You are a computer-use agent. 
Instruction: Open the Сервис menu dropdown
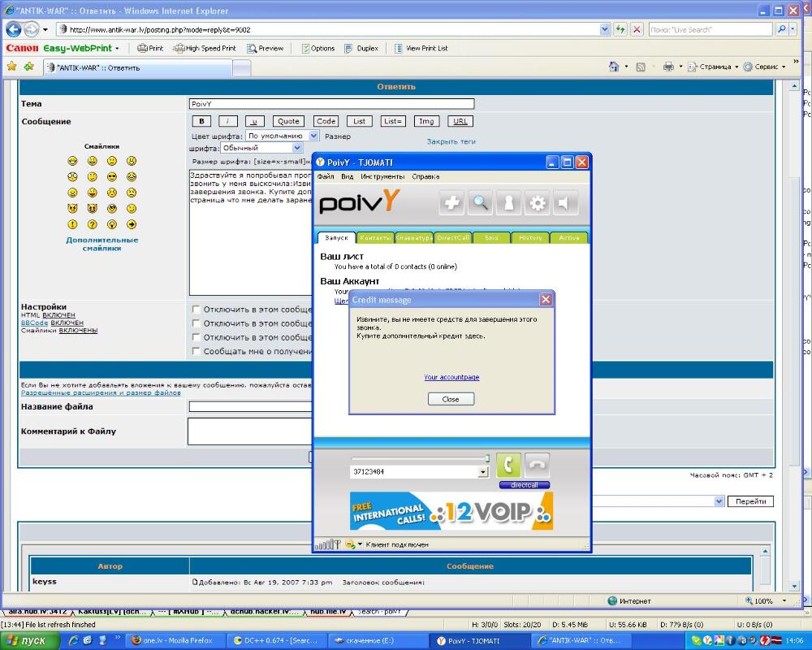(x=764, y=67)
